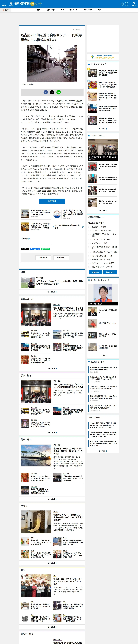Share the article via the round Facebook icon

(x=46, y=92)
